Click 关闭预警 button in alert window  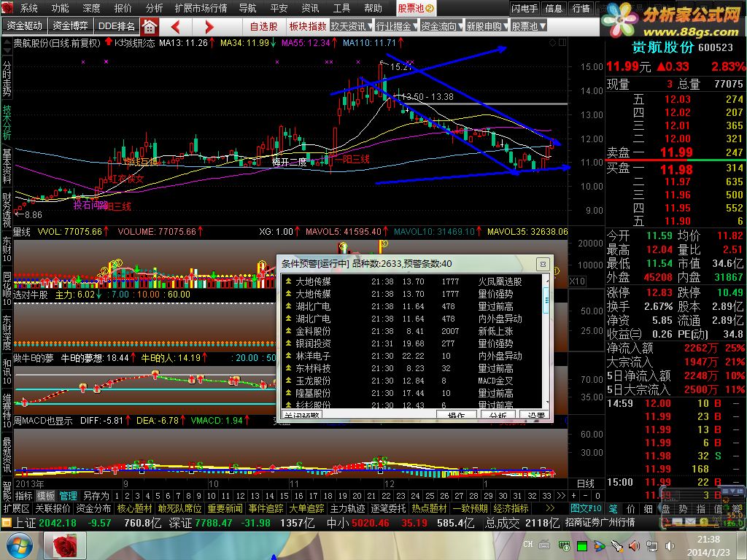pos(302,415)
